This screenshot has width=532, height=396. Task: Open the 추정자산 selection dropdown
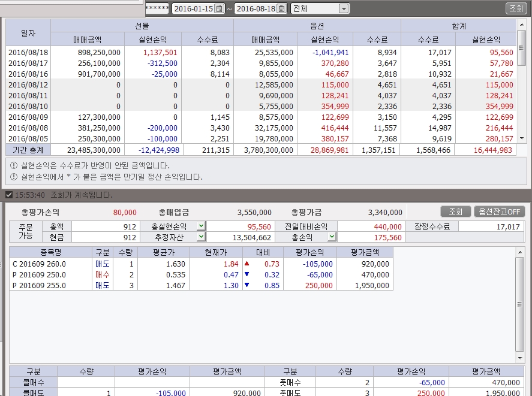click(200, 237)
